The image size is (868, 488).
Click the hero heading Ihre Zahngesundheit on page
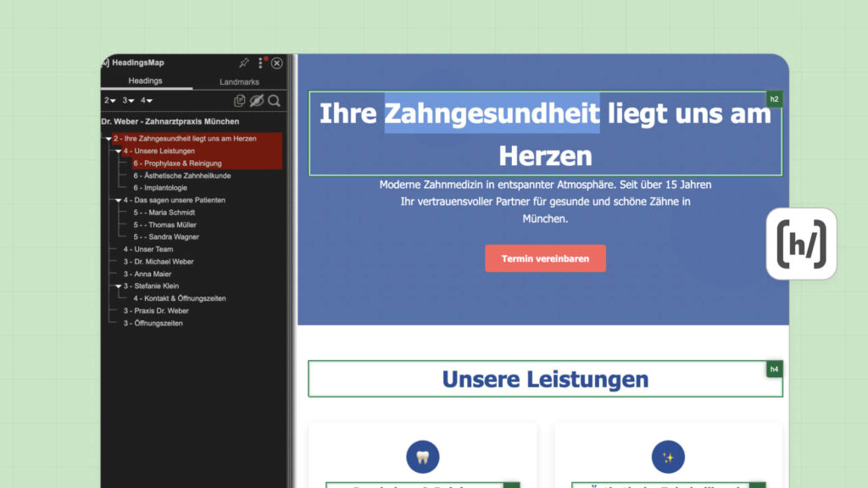tap(545, 134)
